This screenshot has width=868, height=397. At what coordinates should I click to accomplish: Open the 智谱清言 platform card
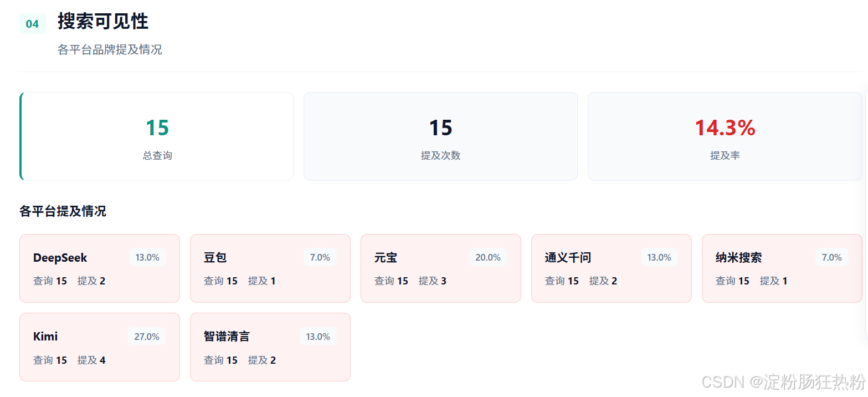pos(270,347)
